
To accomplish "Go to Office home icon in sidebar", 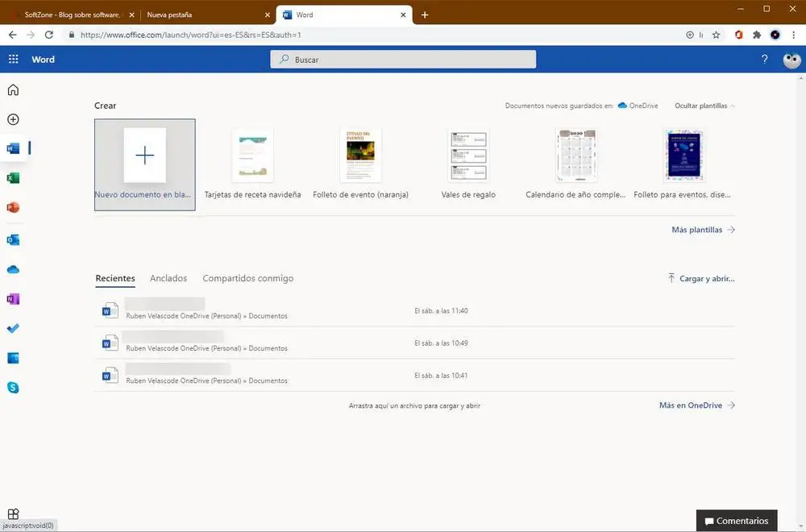I will pyautogui.click(x=14, y=90).
